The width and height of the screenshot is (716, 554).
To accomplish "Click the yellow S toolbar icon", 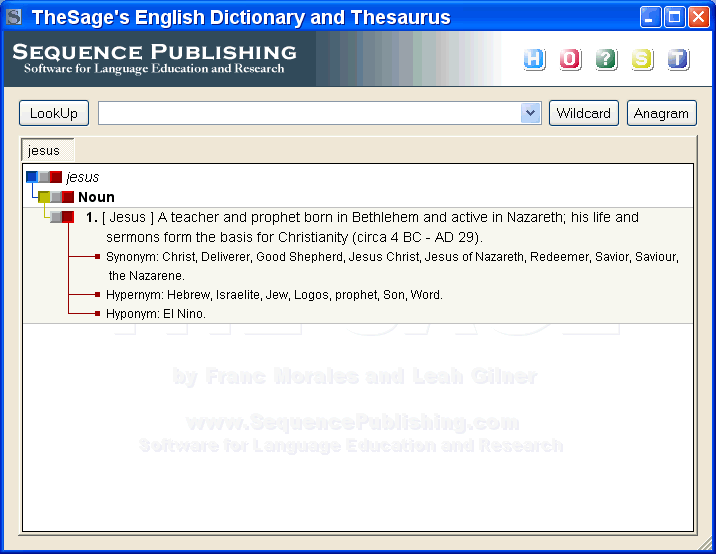I will coord(642,59).
